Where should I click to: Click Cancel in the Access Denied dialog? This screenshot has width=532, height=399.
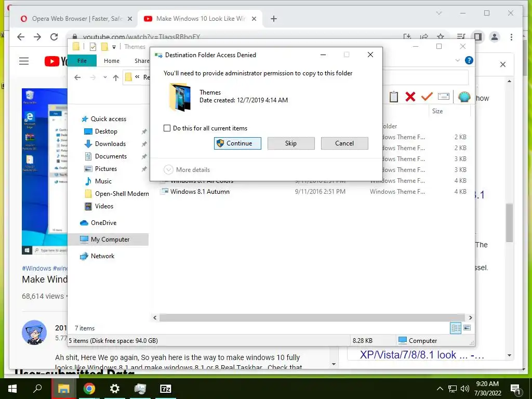coord(344,143)
